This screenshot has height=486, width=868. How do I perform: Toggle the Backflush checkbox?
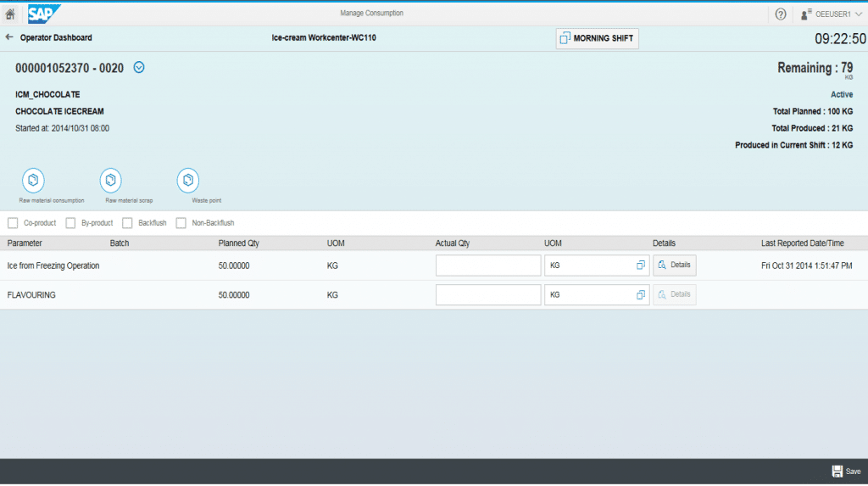pyautogui.click(x=127, y=223)
